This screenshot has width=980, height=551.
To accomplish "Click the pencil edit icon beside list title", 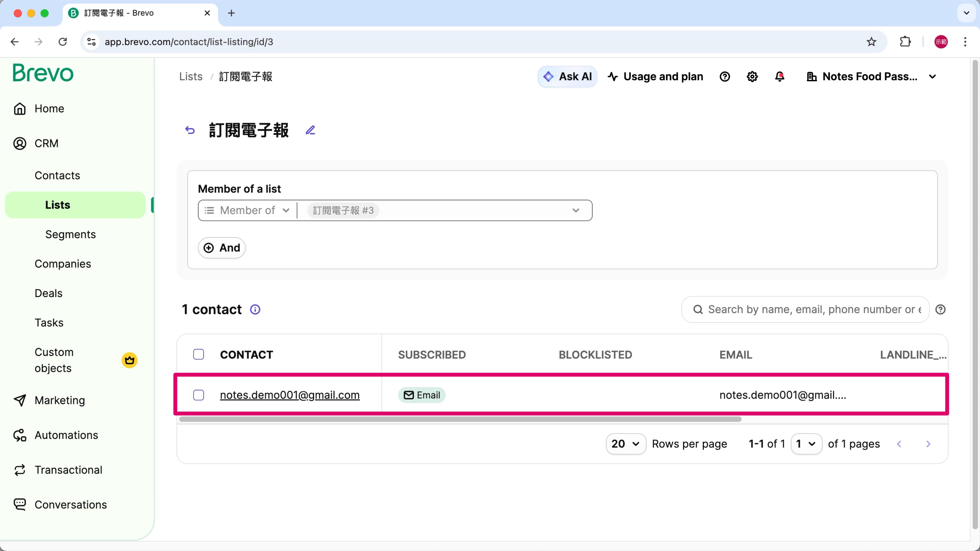I will [310, 130].
